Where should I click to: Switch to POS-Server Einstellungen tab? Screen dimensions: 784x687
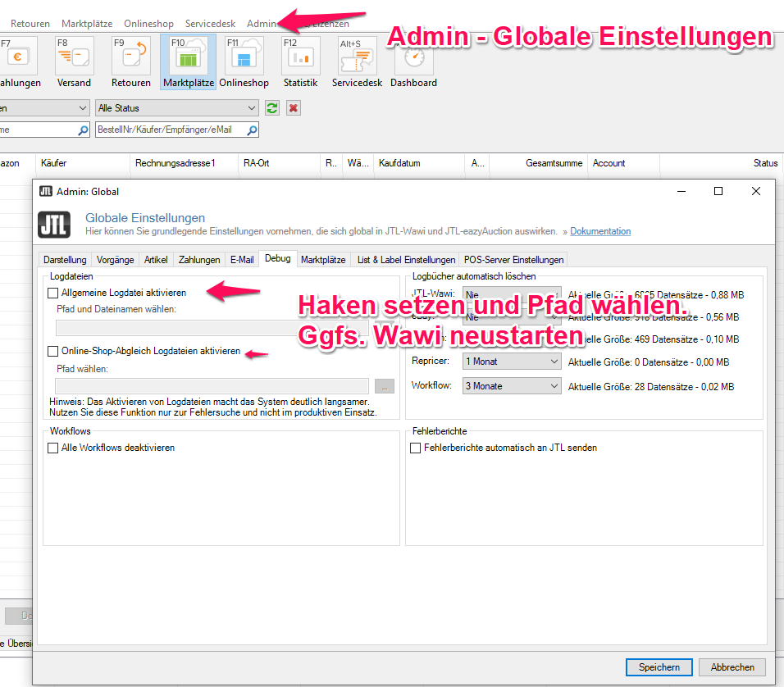(x=513, y=260)
